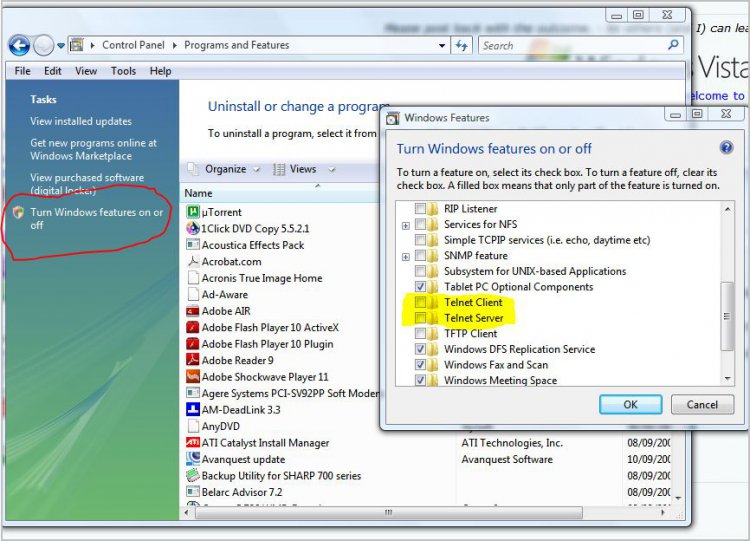Uncheck Tablet PC Optional Components checkbox
The width and height of the screenshot is (750, 541).
(x=420, y=287)
